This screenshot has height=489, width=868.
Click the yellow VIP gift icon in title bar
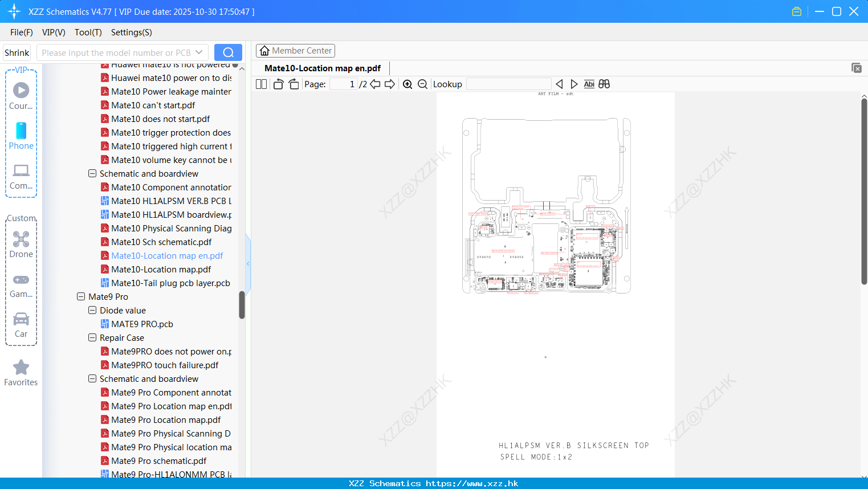click(797, 11)
